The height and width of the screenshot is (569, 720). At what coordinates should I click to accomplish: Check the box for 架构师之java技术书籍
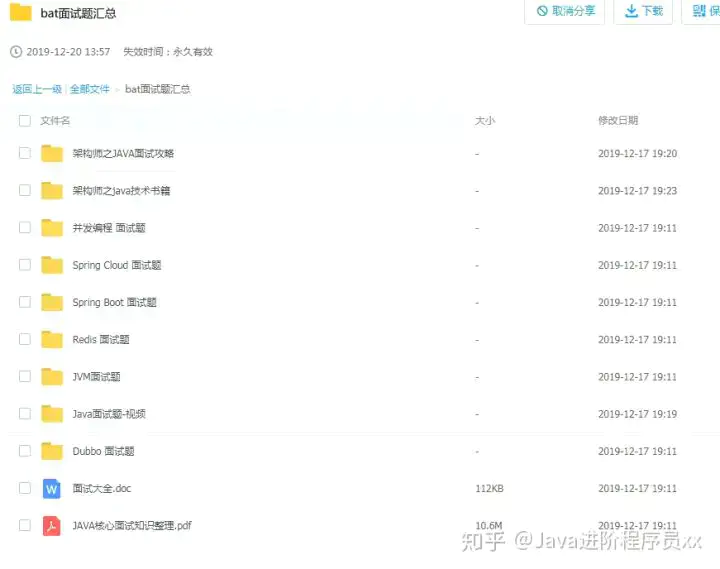coord(25,190)
